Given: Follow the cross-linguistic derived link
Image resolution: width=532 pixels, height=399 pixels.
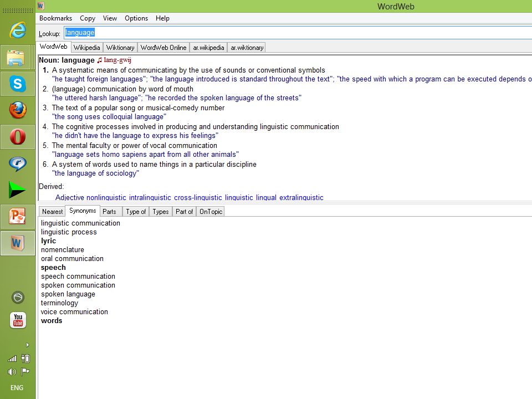Looking at the screenshot, I should coord(198,197).
